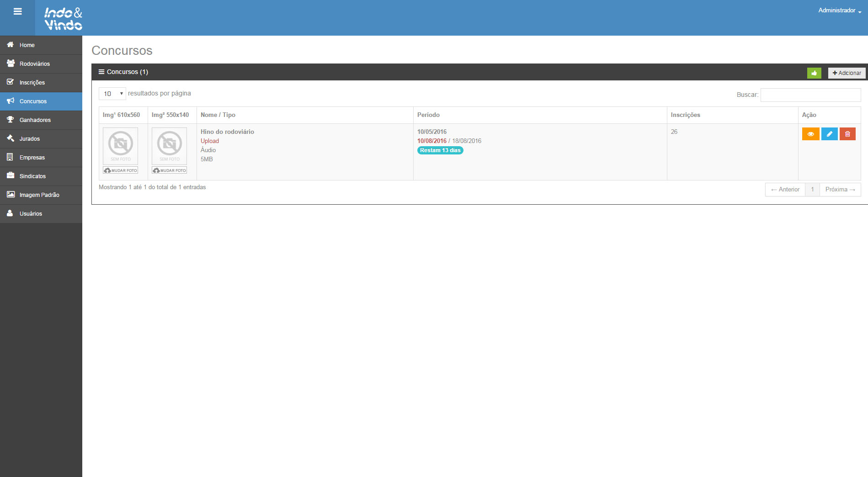
Task: Go to Ganhadores menu item
Action: [x=35, y=120]
